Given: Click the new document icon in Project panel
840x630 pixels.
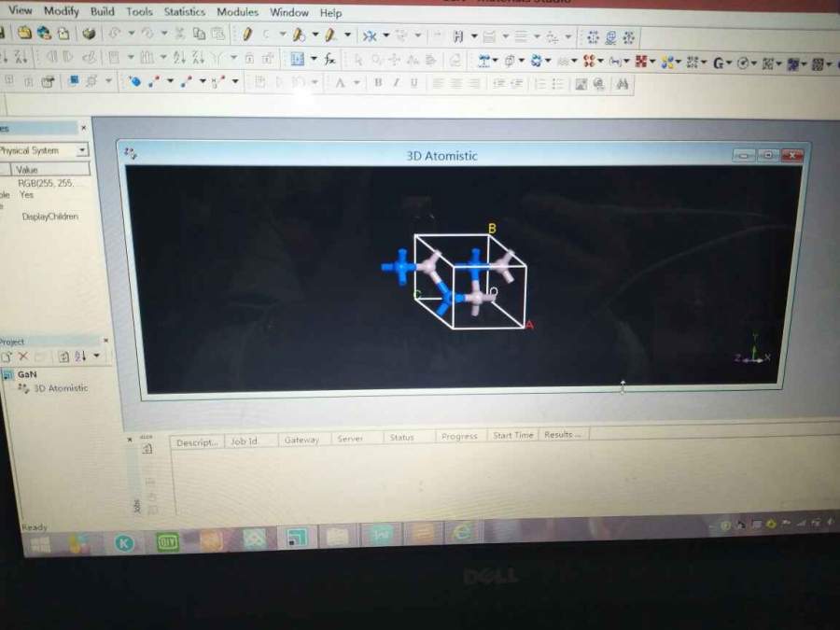Looking at the screenshot, I should coord(7,357).
